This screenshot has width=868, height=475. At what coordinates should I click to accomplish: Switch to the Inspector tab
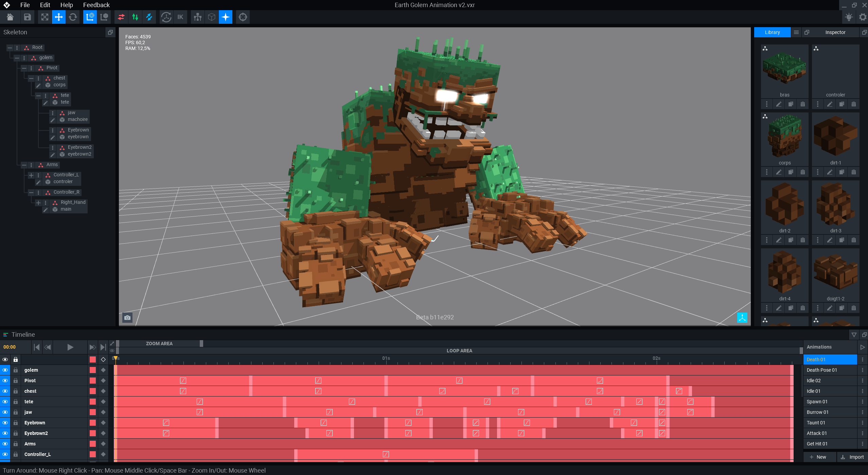pyautogui.click(x=835, y=32)
